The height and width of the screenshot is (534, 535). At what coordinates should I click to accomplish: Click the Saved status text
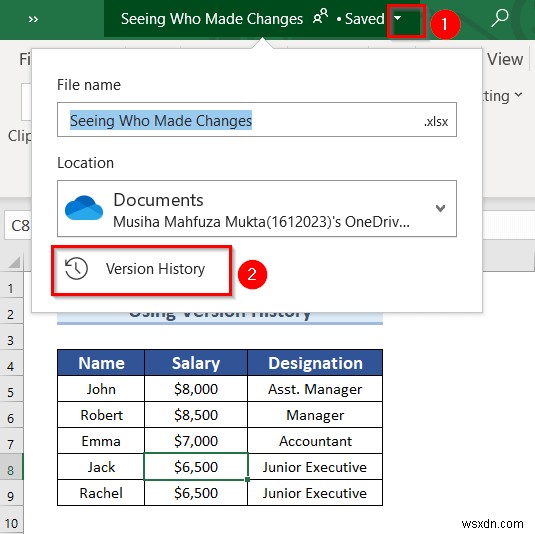click(x=364, y=18)
